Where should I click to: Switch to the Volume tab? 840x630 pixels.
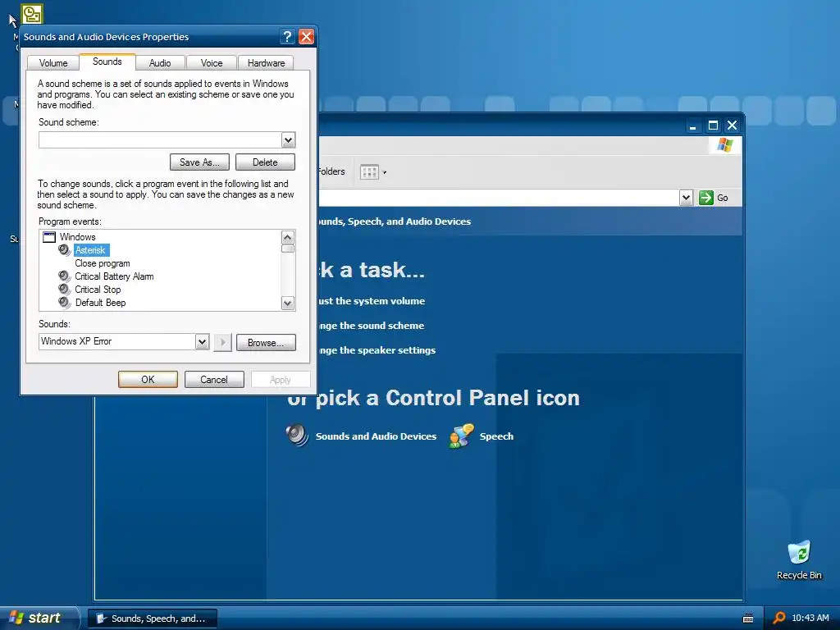[53, 62]
